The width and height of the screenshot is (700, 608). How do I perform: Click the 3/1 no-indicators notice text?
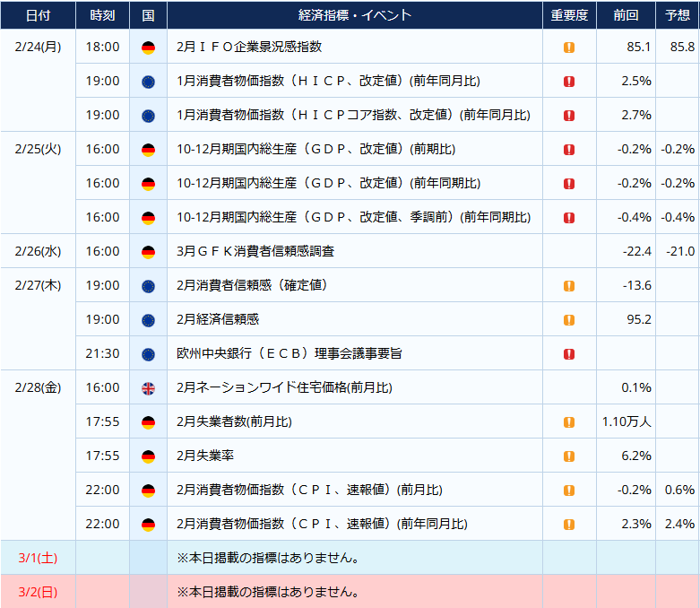pos(268,558)
